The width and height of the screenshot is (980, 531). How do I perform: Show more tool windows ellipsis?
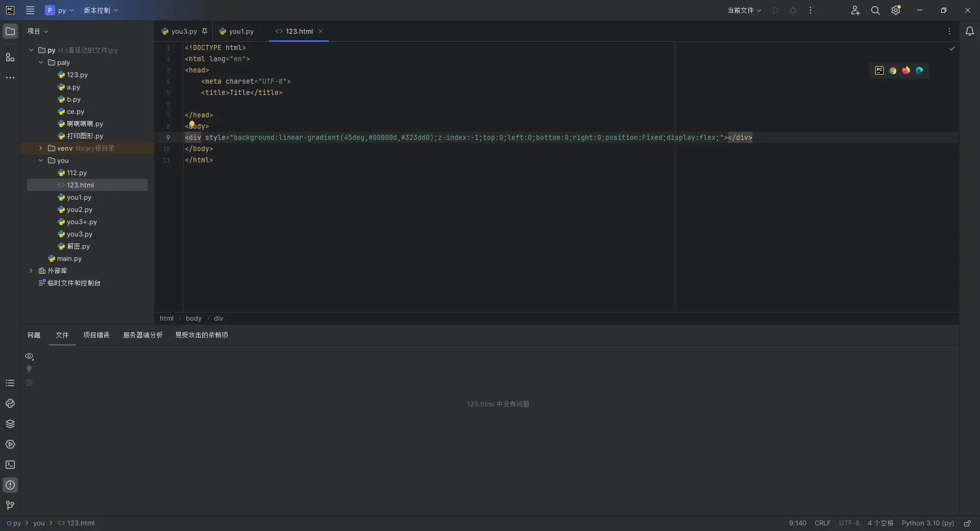10,78
